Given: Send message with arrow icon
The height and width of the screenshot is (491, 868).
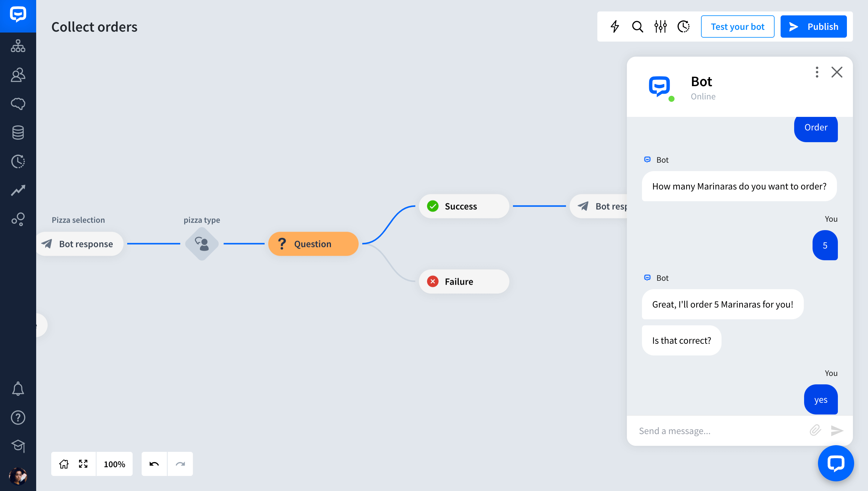Looking at the screenshot, I should pos(837,430).
